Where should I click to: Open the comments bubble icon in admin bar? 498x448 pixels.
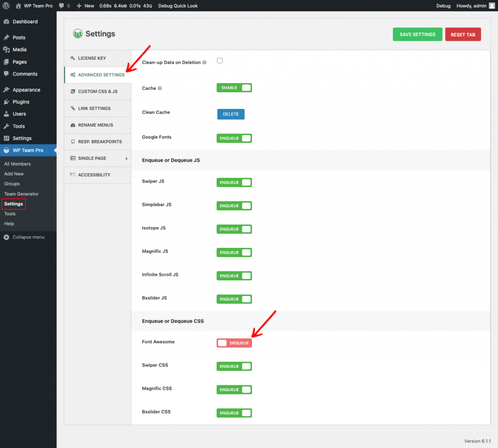[61, 6]
